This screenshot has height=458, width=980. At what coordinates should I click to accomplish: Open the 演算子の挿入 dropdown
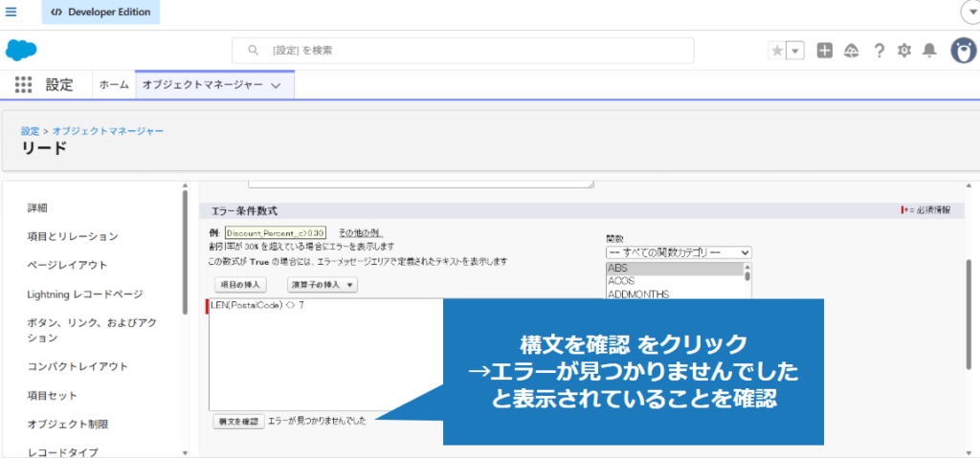(323, 285)
